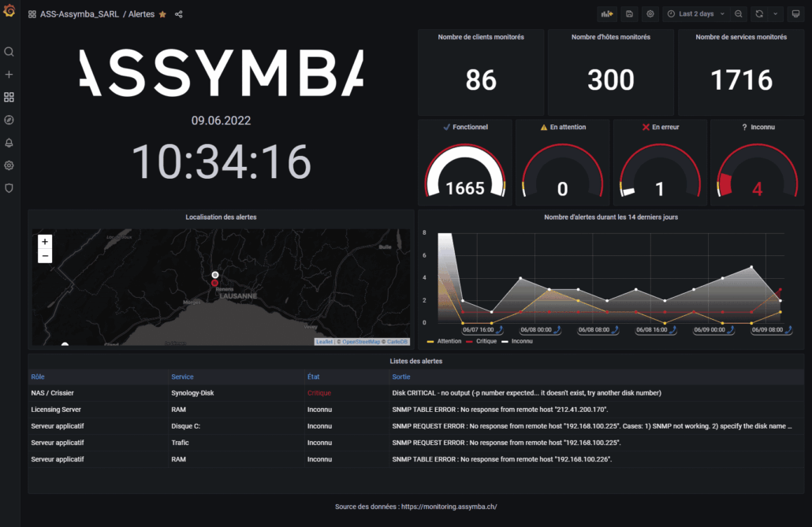This screenshot has height=527, width=812.
Task: Zoom in on the map with the plus button
Action: (44, 241)
